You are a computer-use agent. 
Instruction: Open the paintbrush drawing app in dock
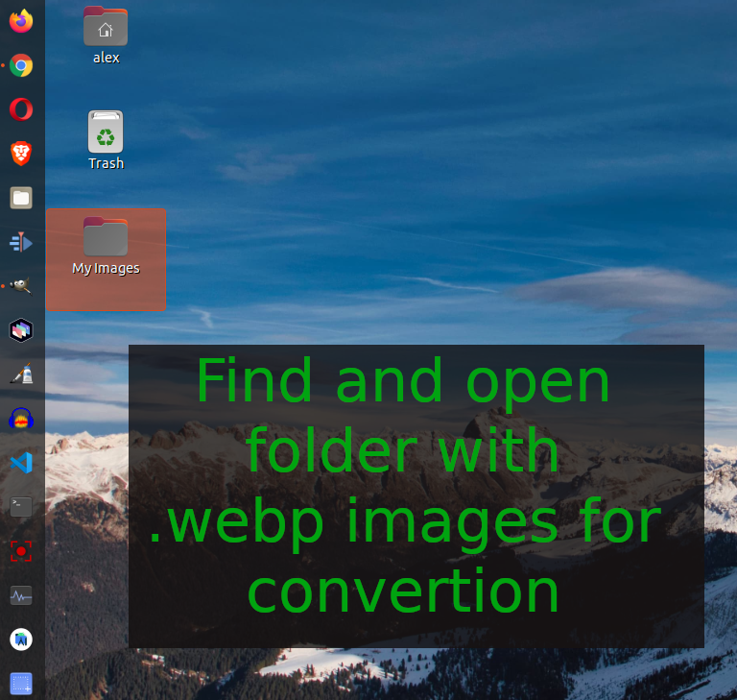[x=21, y=374]
